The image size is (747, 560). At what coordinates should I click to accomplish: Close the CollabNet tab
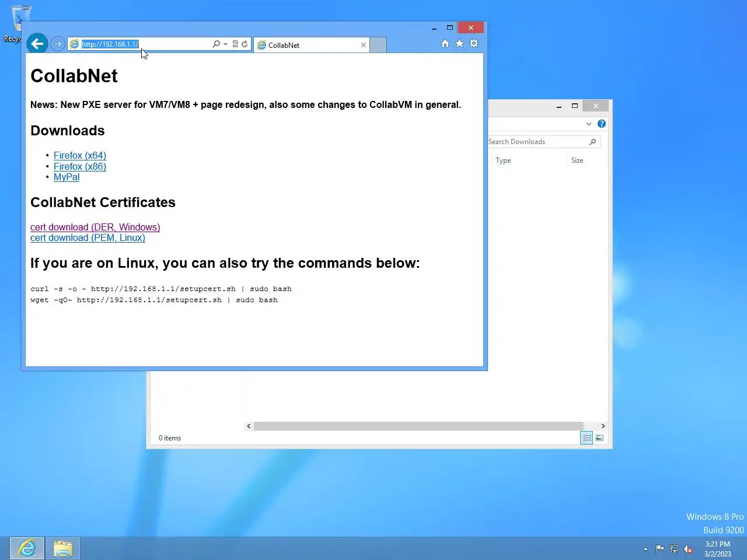(x=364, y=45)
